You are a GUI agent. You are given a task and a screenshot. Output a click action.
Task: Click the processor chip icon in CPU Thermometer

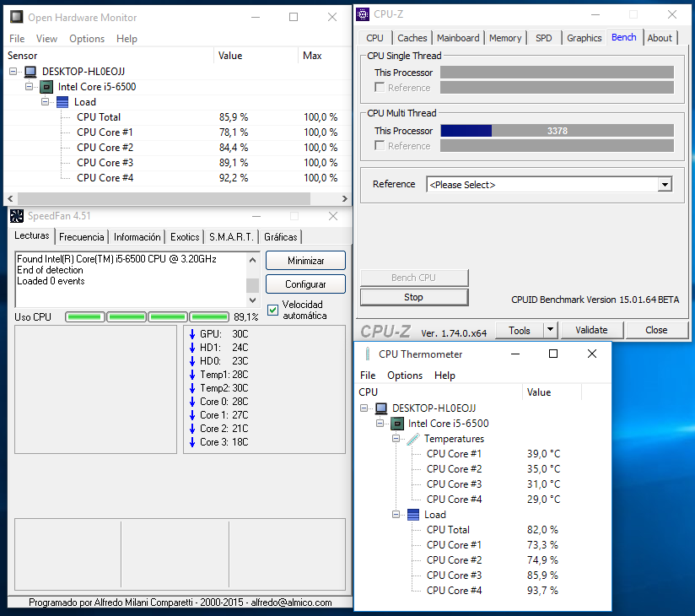click(x=397, y=424)
